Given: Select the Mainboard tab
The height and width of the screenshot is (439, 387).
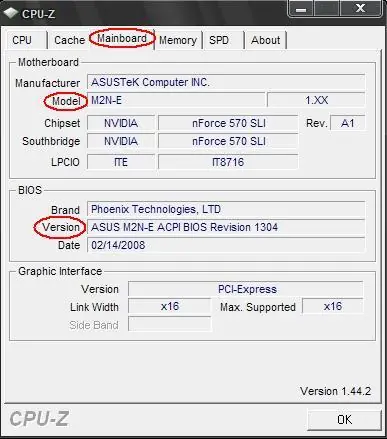Looking at the screenshot, I should [x=122, y=39].
